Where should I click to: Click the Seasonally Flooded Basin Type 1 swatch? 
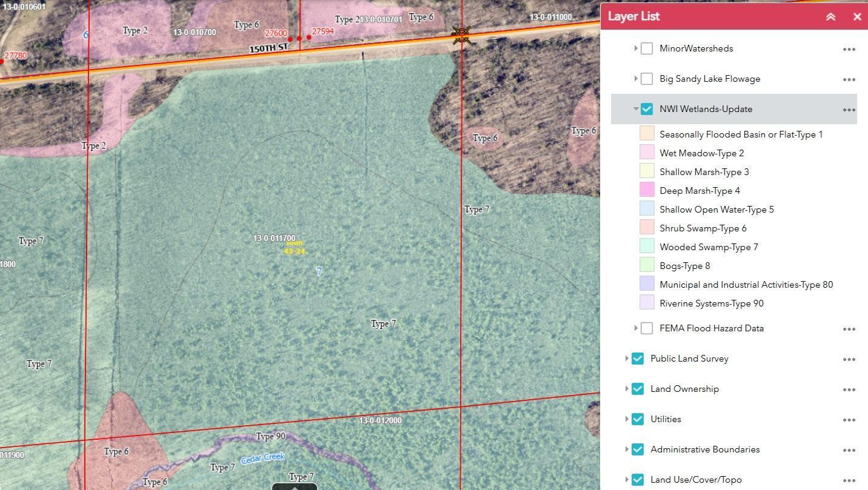(647, 133)
